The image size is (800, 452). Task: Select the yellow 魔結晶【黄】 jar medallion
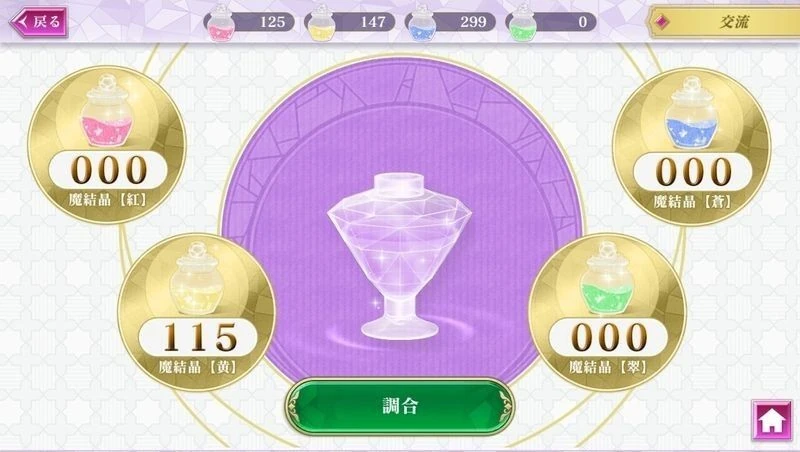(x=196, y=312)
